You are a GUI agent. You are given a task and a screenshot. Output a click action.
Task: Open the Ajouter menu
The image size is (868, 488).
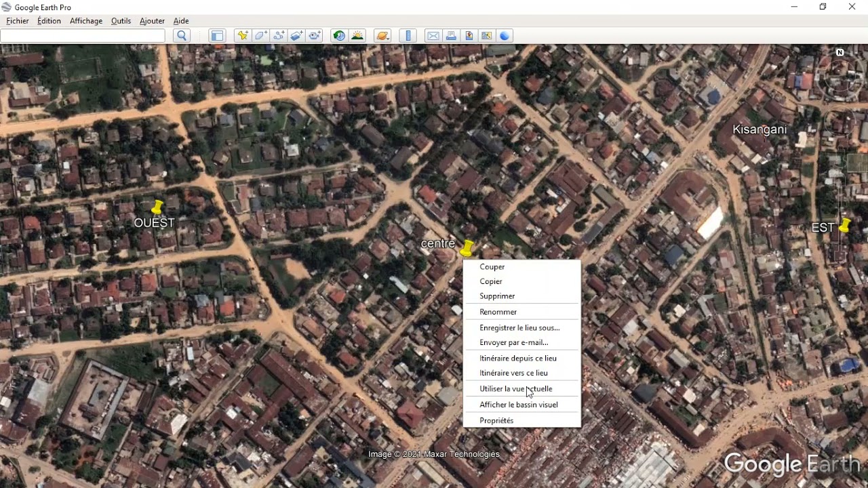point(152,21)
